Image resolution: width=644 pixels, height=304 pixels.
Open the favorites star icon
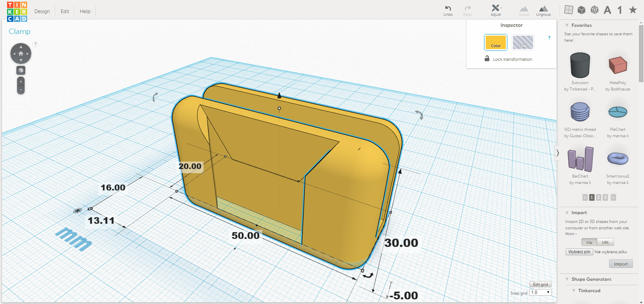(633, 10)
